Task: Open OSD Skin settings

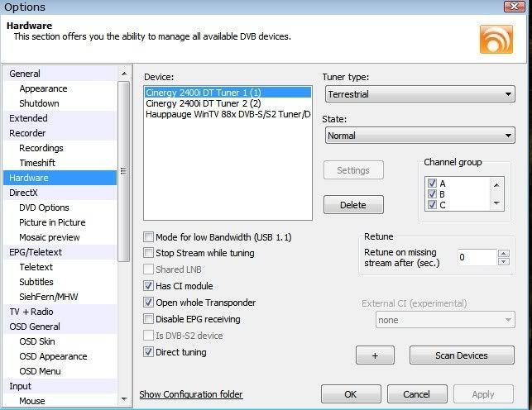Action: tap(37, 341)
